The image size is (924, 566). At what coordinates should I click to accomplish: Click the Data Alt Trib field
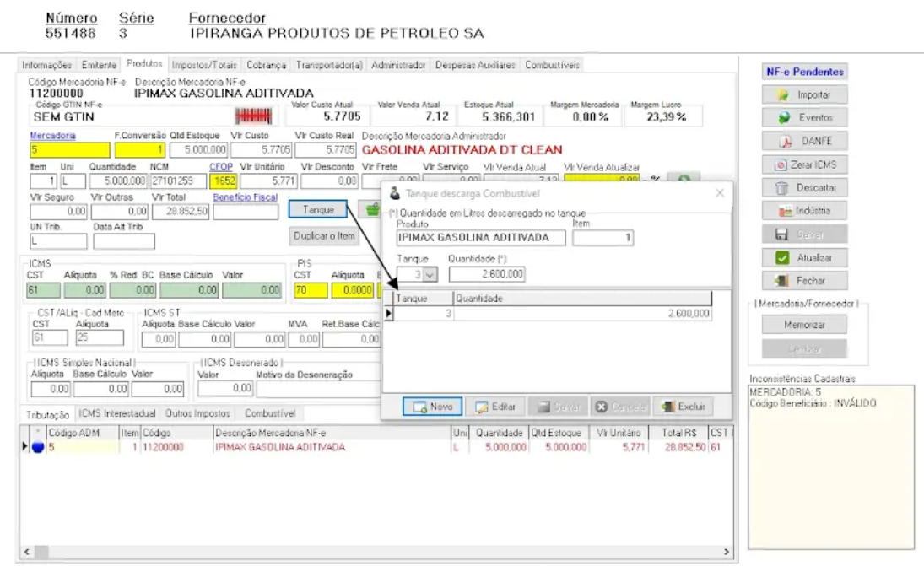pyautogui.click(x=124, y=241)
